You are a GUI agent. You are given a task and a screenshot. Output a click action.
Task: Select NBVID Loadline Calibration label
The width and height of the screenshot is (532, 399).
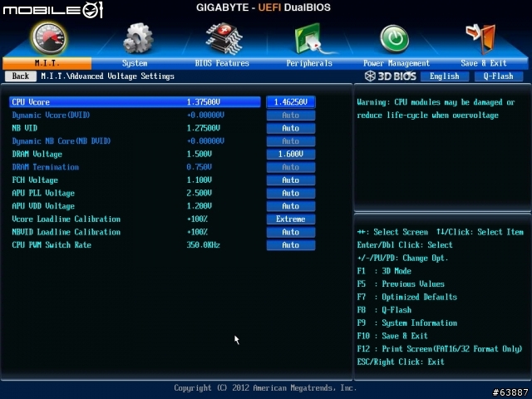(x=66, y=232)
